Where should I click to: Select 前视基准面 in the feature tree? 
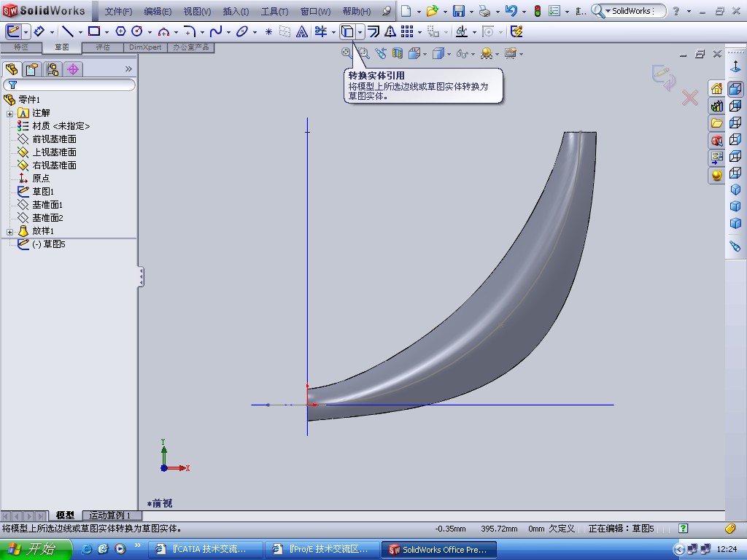54,139
